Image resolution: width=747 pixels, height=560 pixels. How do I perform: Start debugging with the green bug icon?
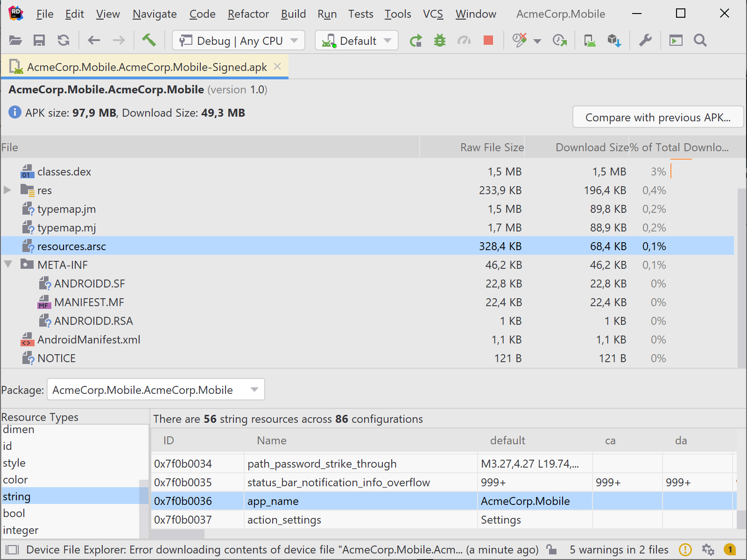click(440, 41)
